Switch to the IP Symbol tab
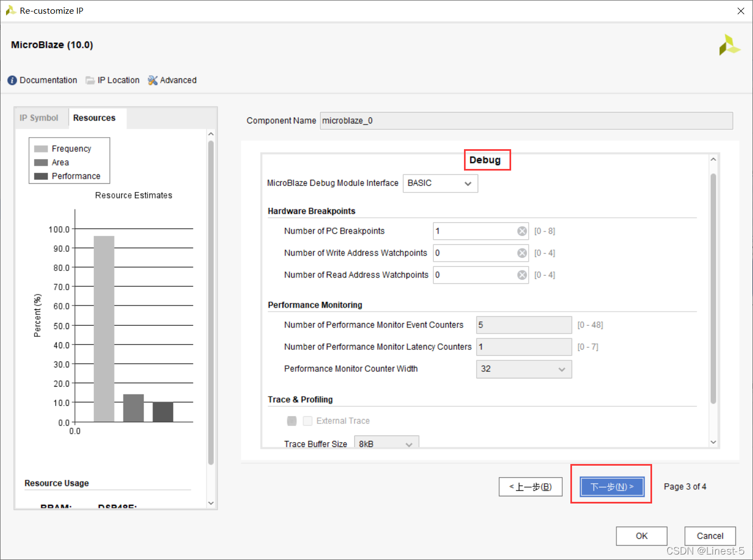The width and height of the screenshot is (753, 560). 39,118
